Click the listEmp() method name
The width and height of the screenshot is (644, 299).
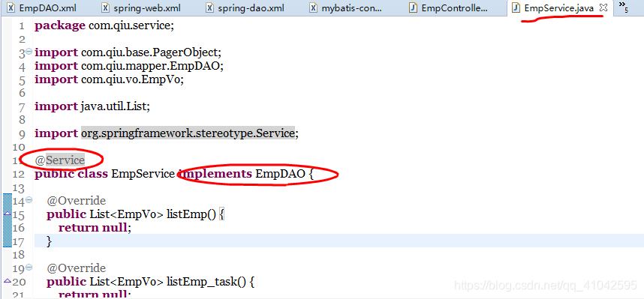click(x=191, y=214)
